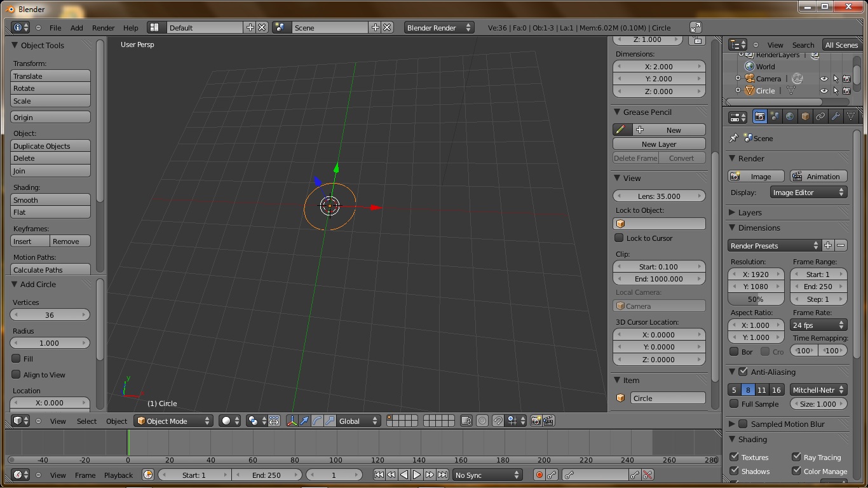Click the Duplicate Objects button
The width and height of the screenshot is (868, 488).
tap(51, 146)
